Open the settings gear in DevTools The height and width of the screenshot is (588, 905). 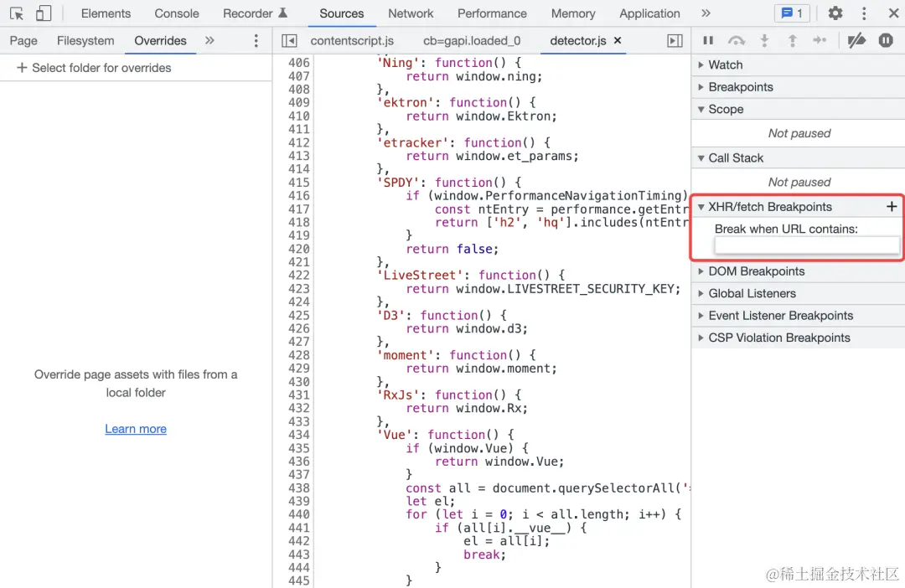tap(835, 13)
